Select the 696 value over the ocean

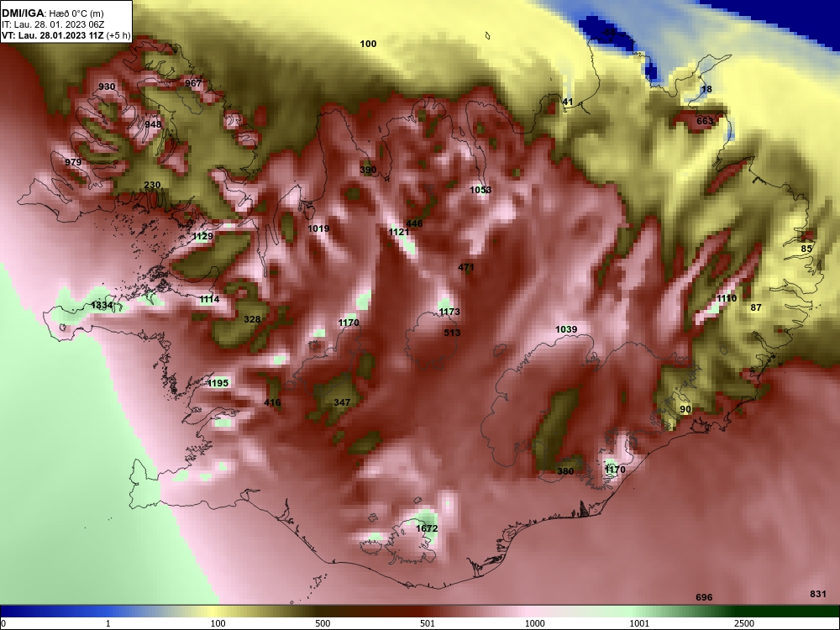(x=704, y=597)
